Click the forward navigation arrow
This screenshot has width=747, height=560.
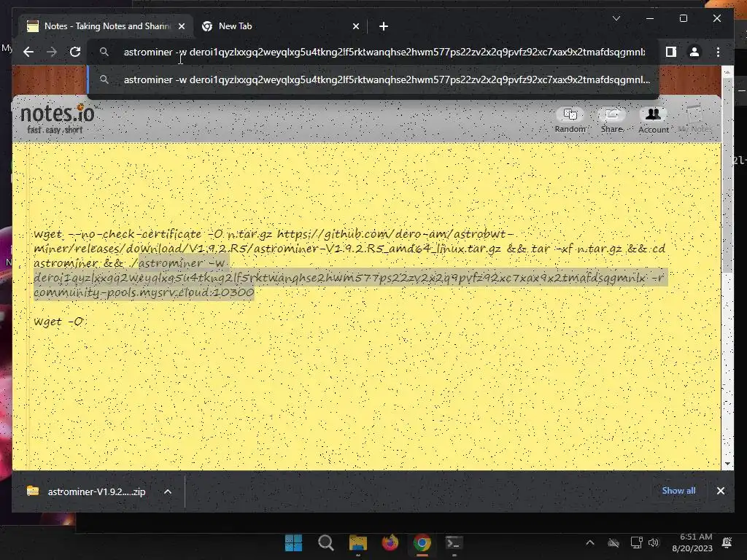pyautogui.click(x=52, y=52)
